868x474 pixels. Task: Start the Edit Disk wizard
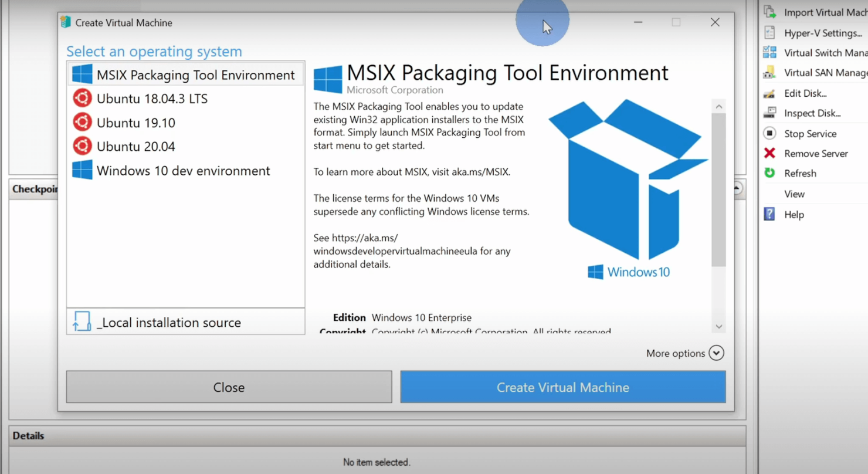point(805,93)
